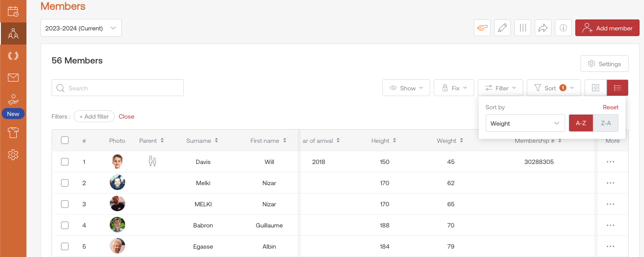644x257 pixels.
Task: Click the Add member button
Action: (607, 28)
